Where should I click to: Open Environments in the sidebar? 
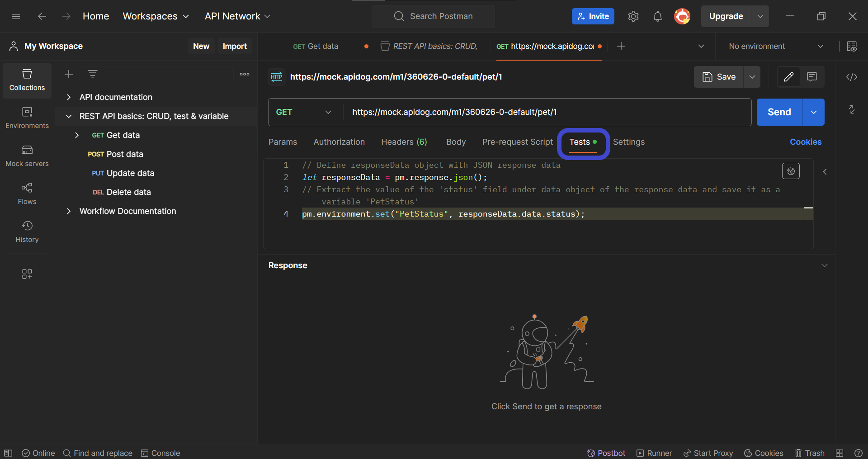(x=27, y=118)
